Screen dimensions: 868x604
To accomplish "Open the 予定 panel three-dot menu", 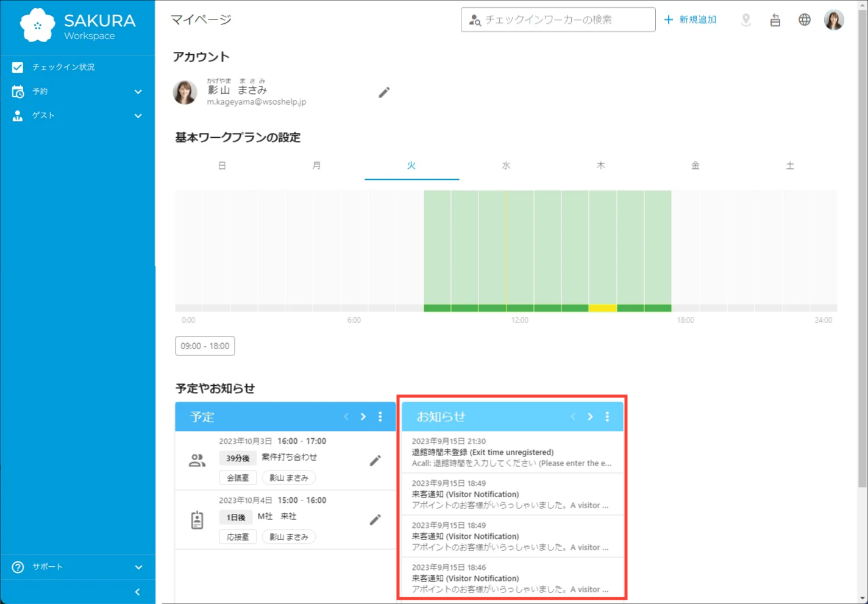I will coord(380,417).
